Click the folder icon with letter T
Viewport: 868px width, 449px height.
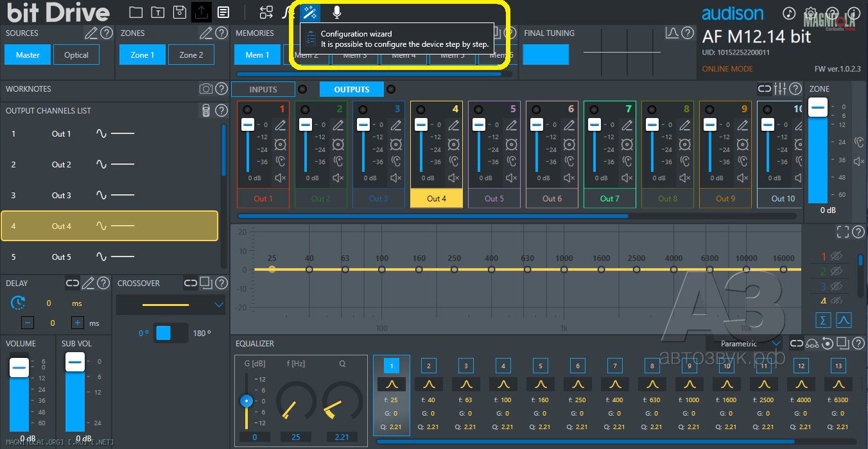[x=157, y=12]
